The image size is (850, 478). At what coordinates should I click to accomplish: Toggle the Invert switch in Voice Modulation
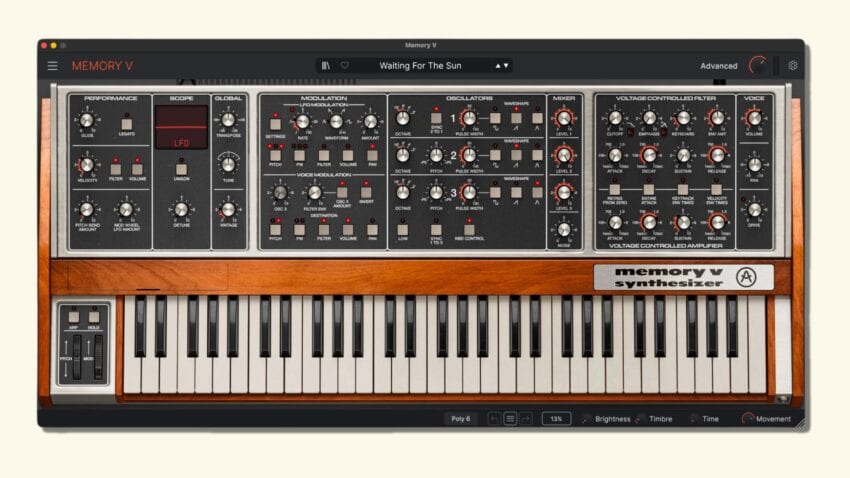tap(366, 192)
